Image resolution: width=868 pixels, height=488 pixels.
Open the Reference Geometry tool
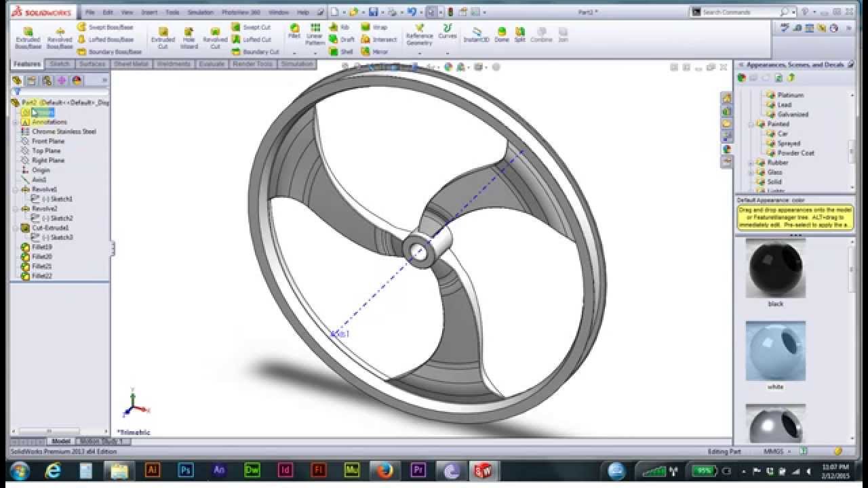[x=419, y=35]
